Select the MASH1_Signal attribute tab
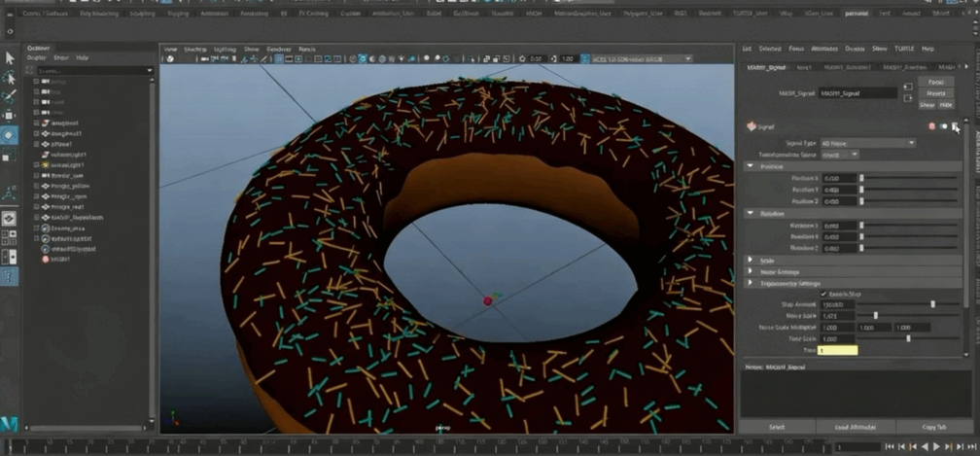The height and width of the screenshot is (456, 980). click(x=767, y=67)
